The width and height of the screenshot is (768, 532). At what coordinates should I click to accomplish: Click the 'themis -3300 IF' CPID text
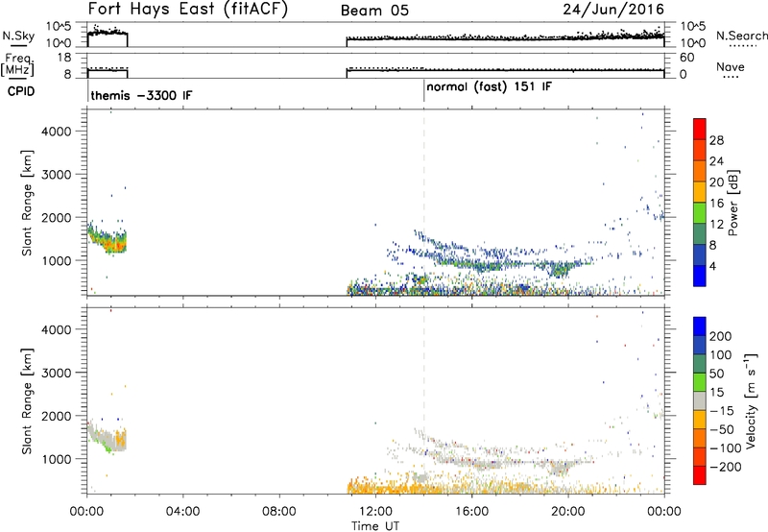coord(141,95)
